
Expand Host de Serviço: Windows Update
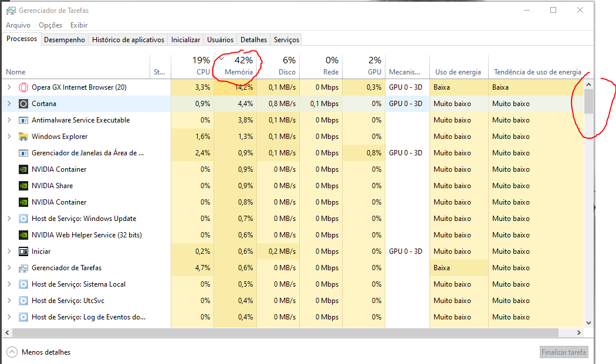(9, 219)
